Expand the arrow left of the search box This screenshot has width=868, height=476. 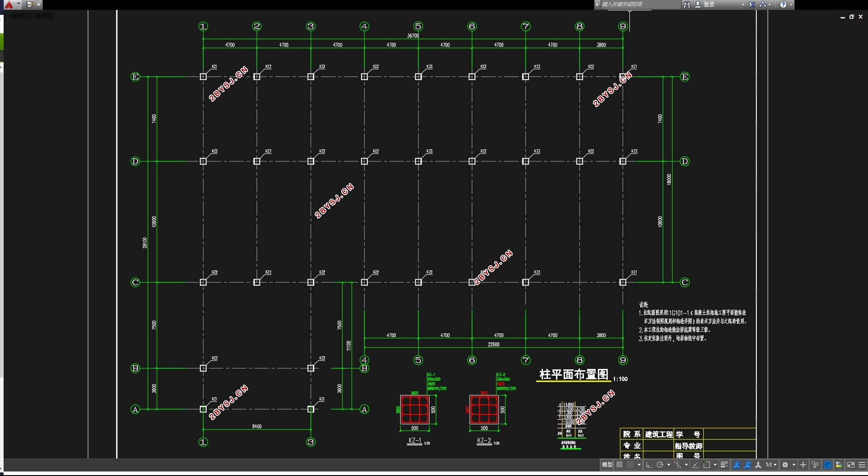[x=597, y=4]
